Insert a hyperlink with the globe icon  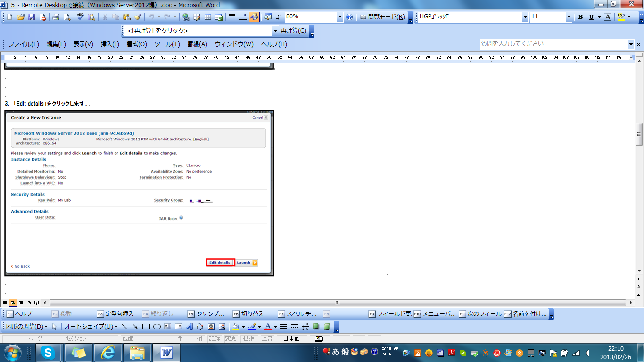[x=186, y=17]
